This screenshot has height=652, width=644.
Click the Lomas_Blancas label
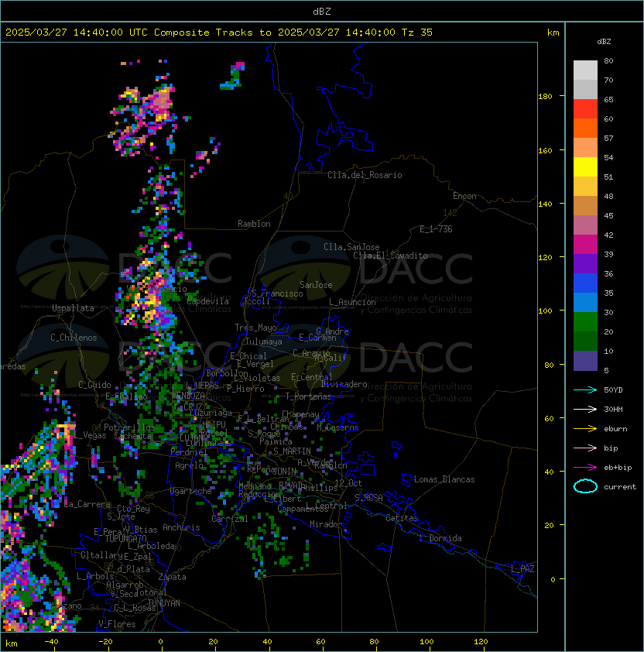[x=444, y=479]
